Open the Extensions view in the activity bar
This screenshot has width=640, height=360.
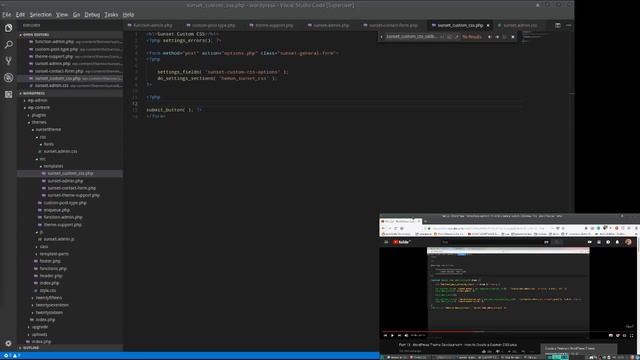coord(9,94)
